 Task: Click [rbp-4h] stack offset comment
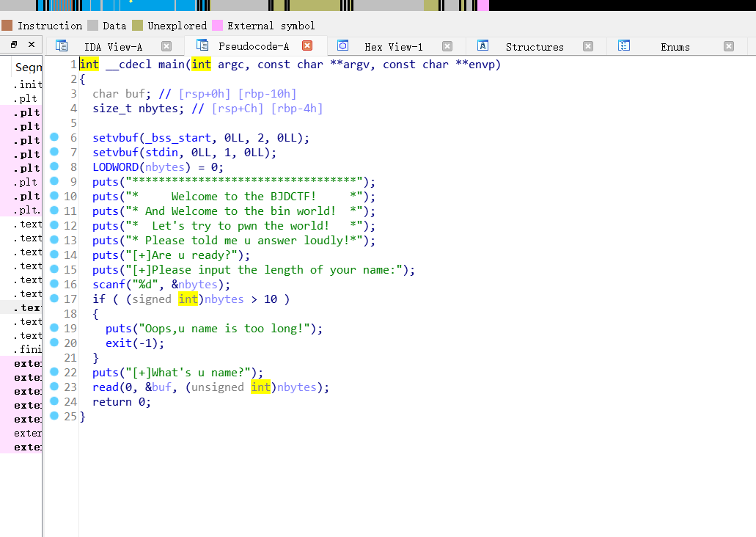click(296, 109)
